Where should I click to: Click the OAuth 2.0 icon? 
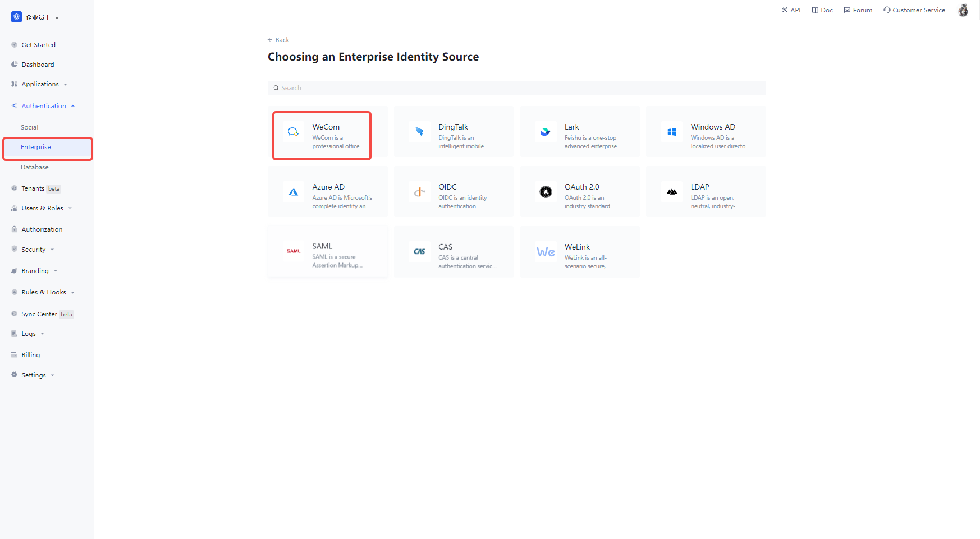546,192
